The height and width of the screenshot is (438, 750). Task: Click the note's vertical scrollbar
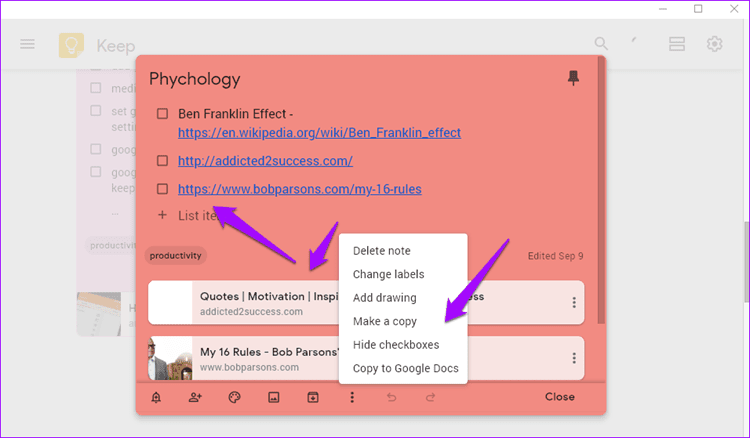[x=601, y=191]
